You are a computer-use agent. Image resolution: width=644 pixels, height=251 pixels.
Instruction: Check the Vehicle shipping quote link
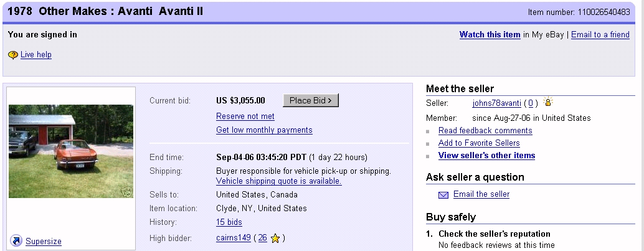pos(278,181)
